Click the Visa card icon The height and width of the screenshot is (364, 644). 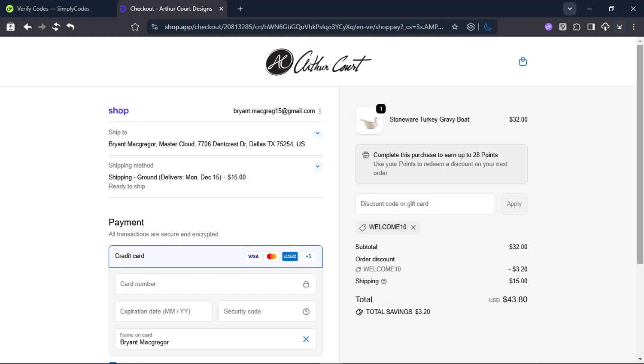pos(253,257)
